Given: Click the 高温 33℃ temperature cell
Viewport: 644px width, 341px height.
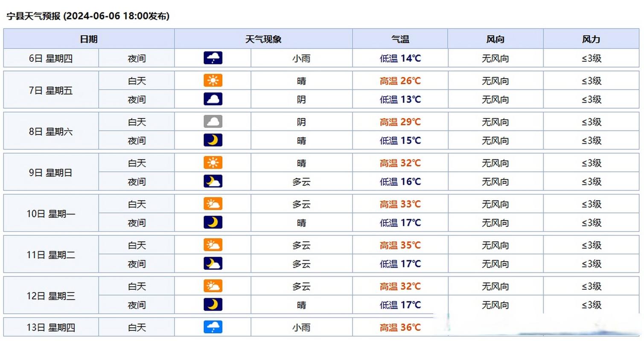Looking at the screenshot, I should (x=400, y=204).
